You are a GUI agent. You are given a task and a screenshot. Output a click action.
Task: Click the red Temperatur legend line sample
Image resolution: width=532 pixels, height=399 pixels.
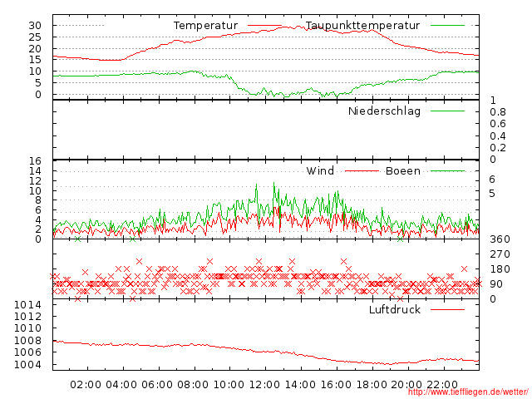264,26
